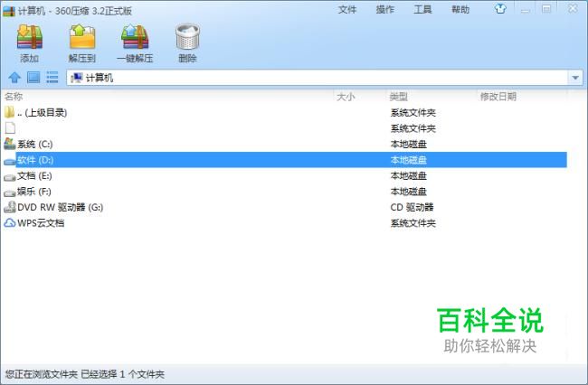Click the 删除 (Delete) trash icon
Screen dimensions: 588x385
[x=187, y=37]
